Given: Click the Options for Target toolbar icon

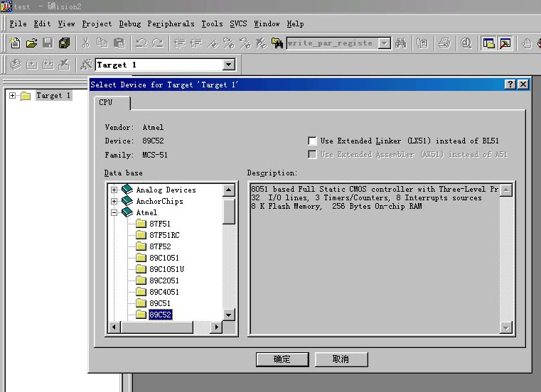Looking at the screenshot, I should [86, 65].
